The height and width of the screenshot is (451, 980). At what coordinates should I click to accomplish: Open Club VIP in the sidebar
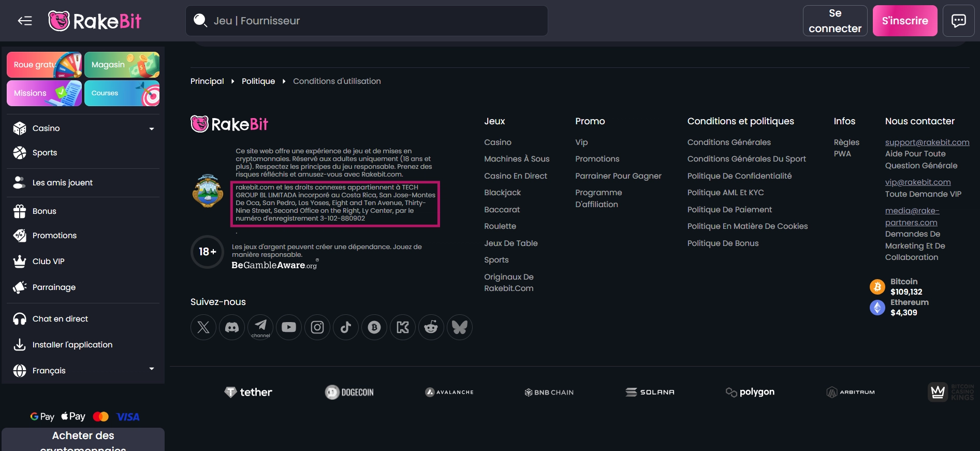(x=83, y=261)
